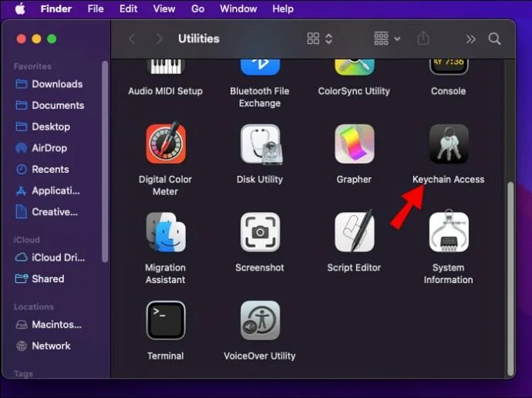Select Desktop in the sidebar
The width and height of the screenshot is (532, 398).
pos(42,127)
